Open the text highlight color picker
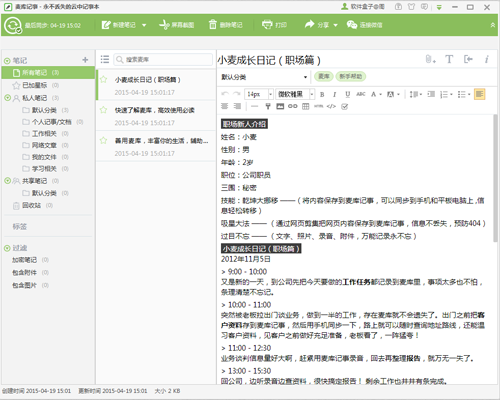 point(393,94)
